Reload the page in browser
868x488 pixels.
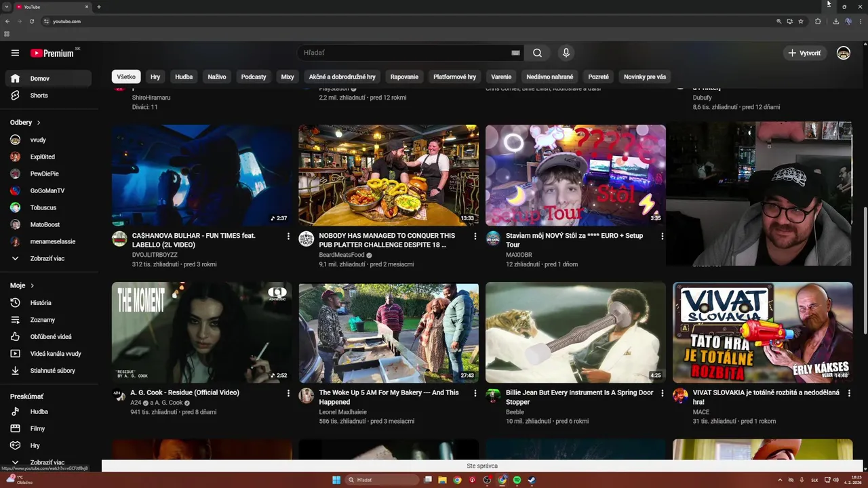pos(31,22)
